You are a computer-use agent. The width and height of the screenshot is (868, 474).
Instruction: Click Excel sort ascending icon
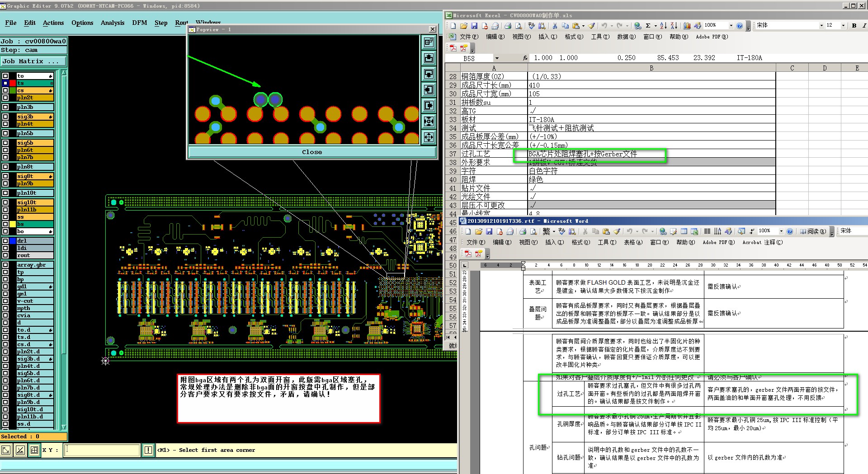coord(663,26)
